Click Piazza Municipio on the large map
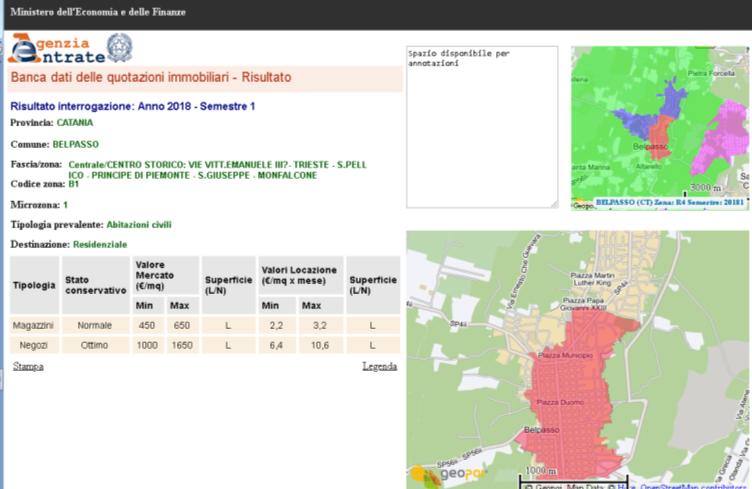752x489 pixels. pyautogui.click(x=565, y=355)
